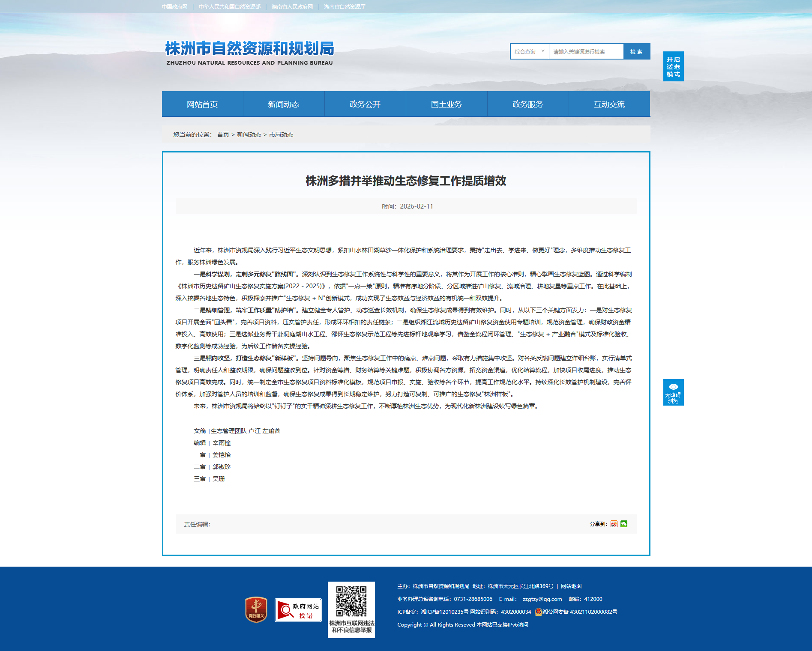Click the red party emblem badge
Screen dimensions: 812x651
click(256, 609)
